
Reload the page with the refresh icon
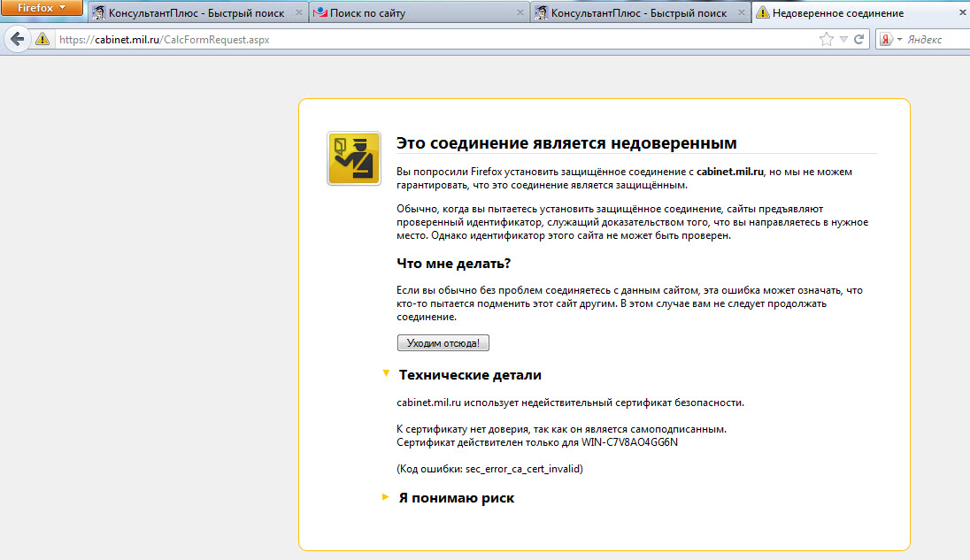pyautogui.click(x=858, y=40)
